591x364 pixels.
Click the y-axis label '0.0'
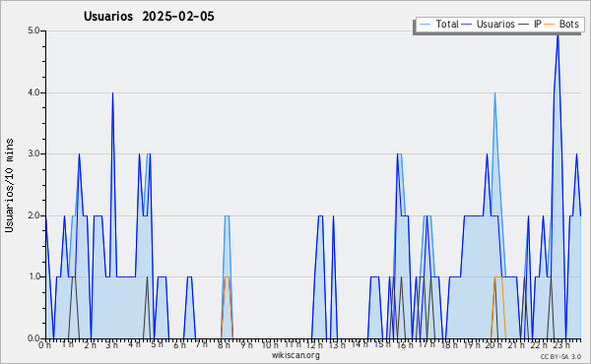pyautogui.click(x=33, y=338)
